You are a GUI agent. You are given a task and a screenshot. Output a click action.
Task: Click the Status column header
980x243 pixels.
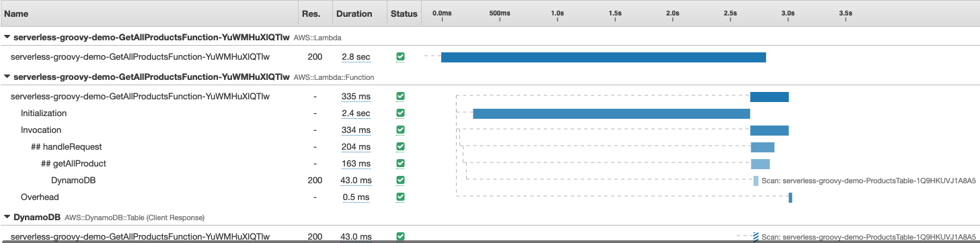pos(404,13)
